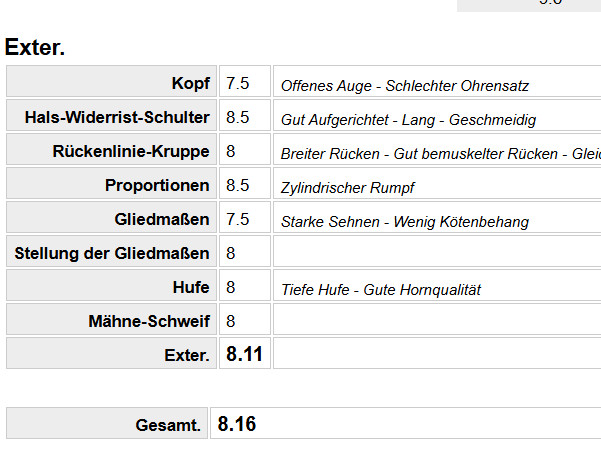
Task: Select the Hals-Widerrist-Schulter label
Action: click(x=117, y=117)
